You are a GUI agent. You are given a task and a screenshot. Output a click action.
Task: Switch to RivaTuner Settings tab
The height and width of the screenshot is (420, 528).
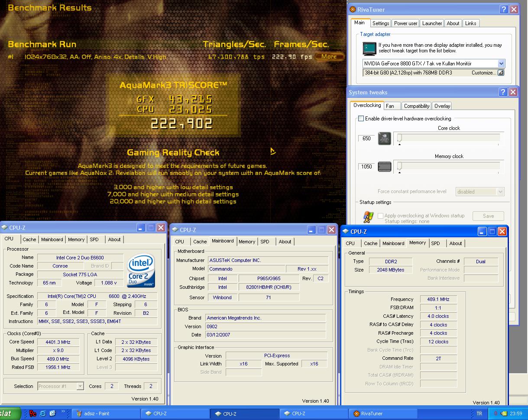click(380, 23)
